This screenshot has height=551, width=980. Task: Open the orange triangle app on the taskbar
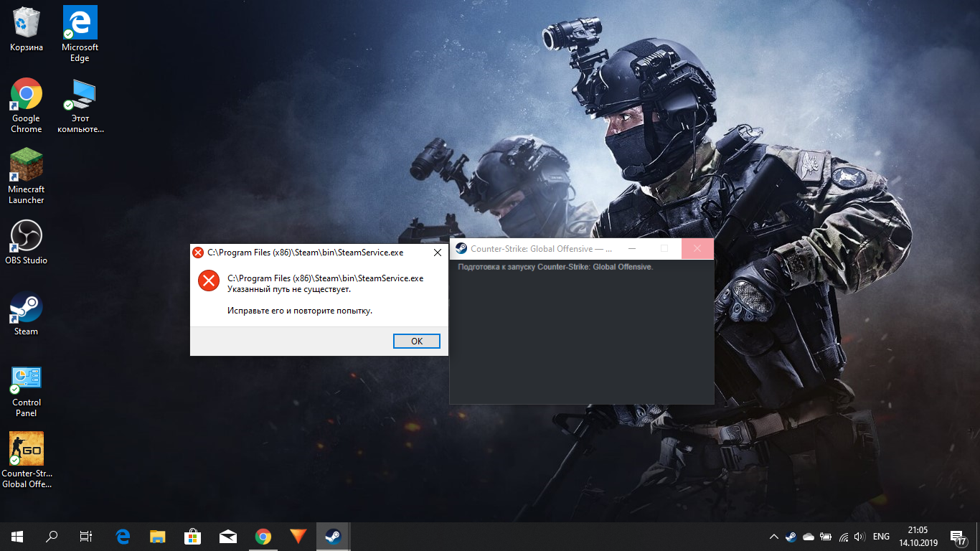point(298,537)
